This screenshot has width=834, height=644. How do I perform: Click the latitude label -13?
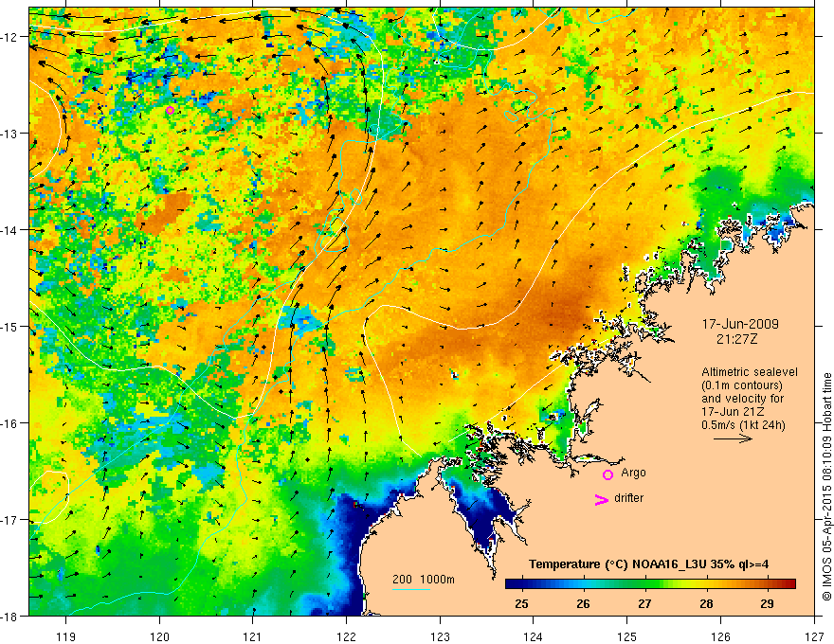pos(9,134)
